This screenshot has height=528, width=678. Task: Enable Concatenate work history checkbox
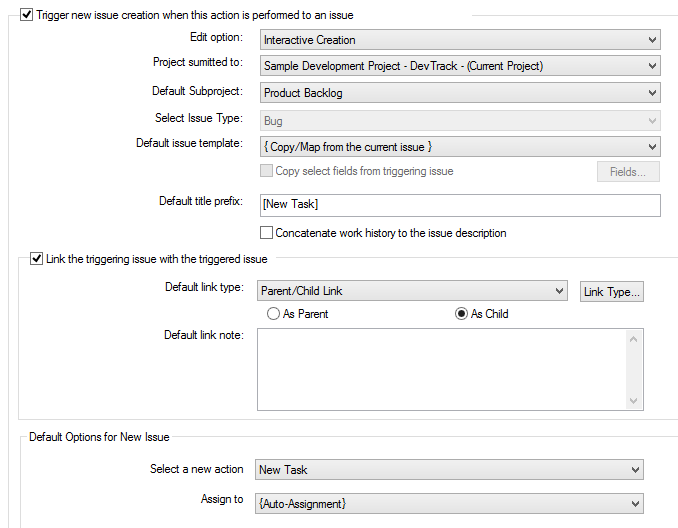pos(266,233)
